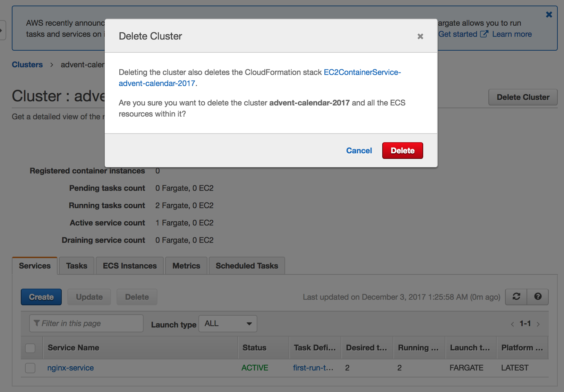Open the left sidebar expander arrow
Image resolution: width=564 pixels, height=392 pixels.
2,31
